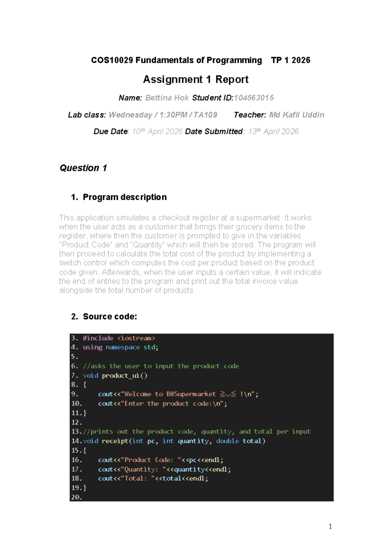Click the "Enter the product code" cout line
This screenshot has width=392, height=554.
pyautogui.click(x=162, y=403)
